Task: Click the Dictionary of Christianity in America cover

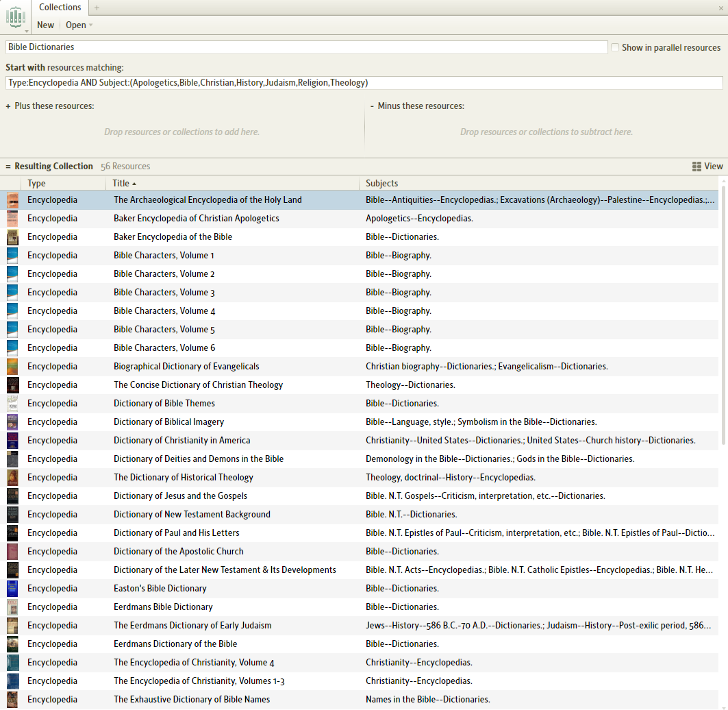Action: pyautogui.click(x=12, y=441)
